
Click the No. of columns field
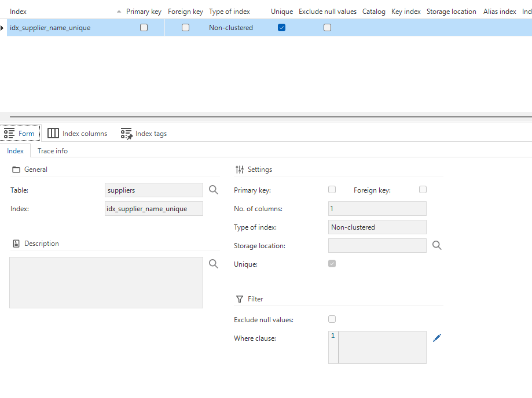pyautogui.click(x=377, y=208)
